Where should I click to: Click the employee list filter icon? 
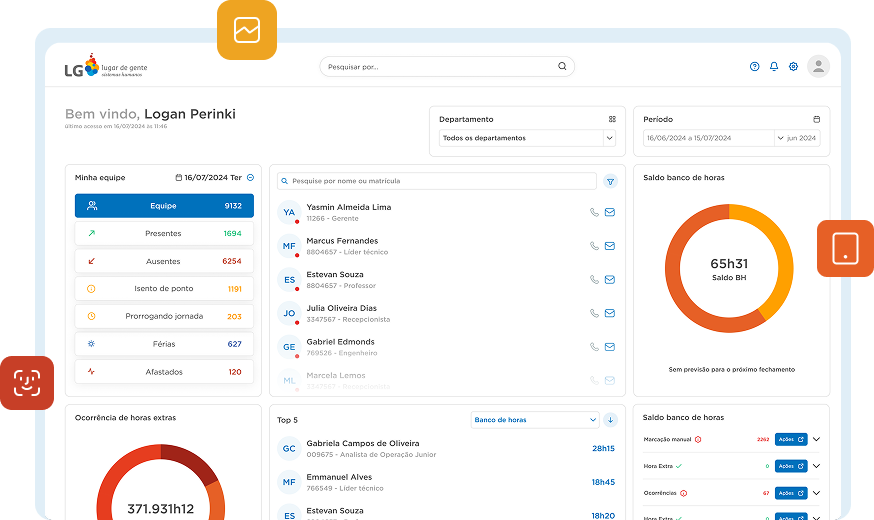(x=611, y=181)
